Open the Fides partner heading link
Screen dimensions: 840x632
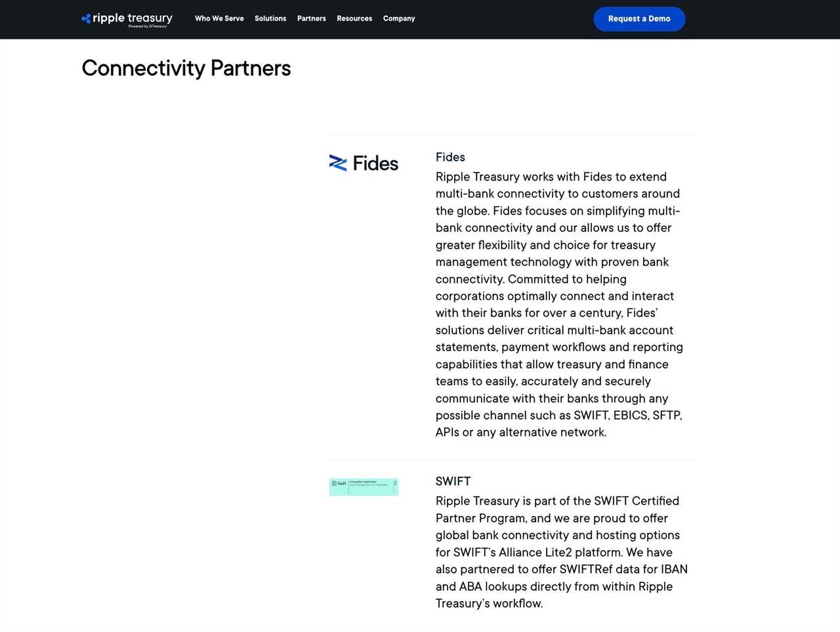coord(450,157)
